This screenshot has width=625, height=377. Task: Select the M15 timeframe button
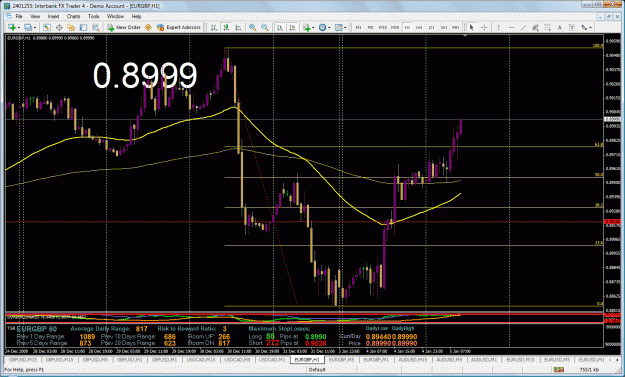click(383, 27)
